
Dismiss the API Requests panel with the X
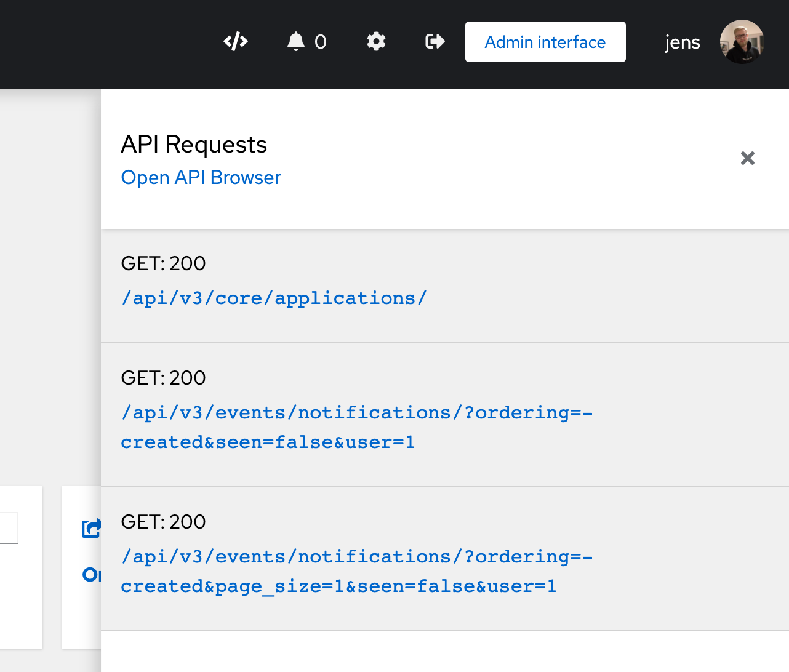pos(747,158)
